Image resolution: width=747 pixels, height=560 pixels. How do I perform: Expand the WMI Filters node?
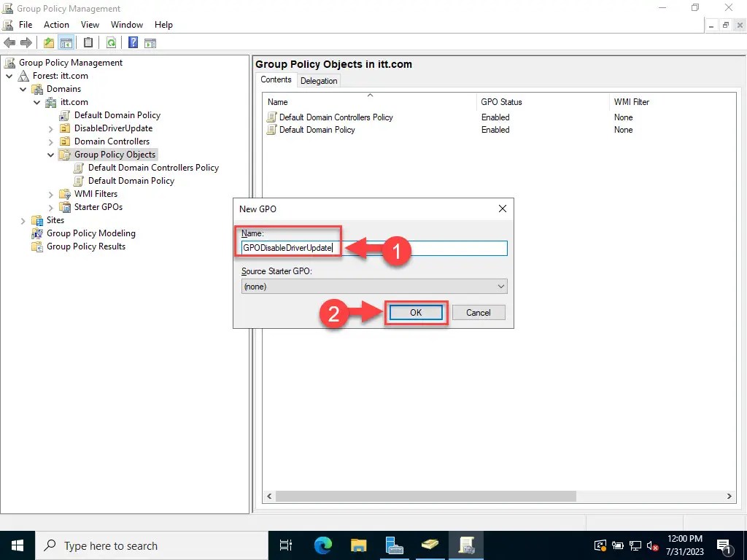[50, 194]
